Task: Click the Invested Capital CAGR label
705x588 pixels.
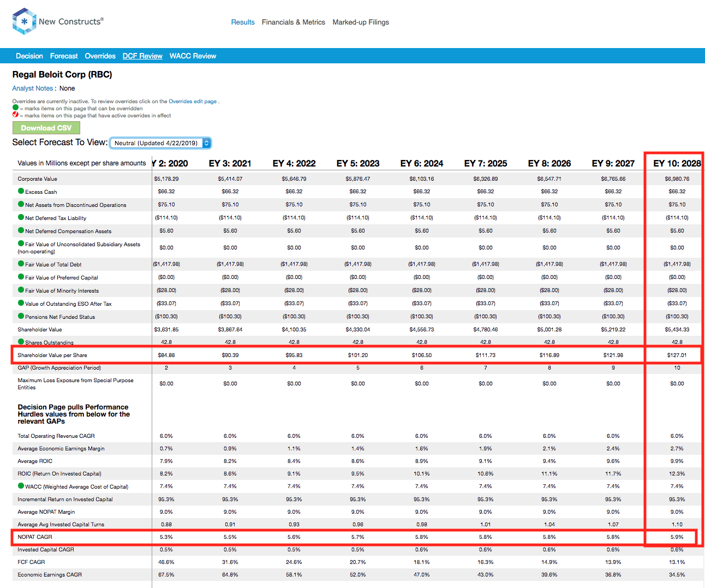Action: (x=46, y=550)
